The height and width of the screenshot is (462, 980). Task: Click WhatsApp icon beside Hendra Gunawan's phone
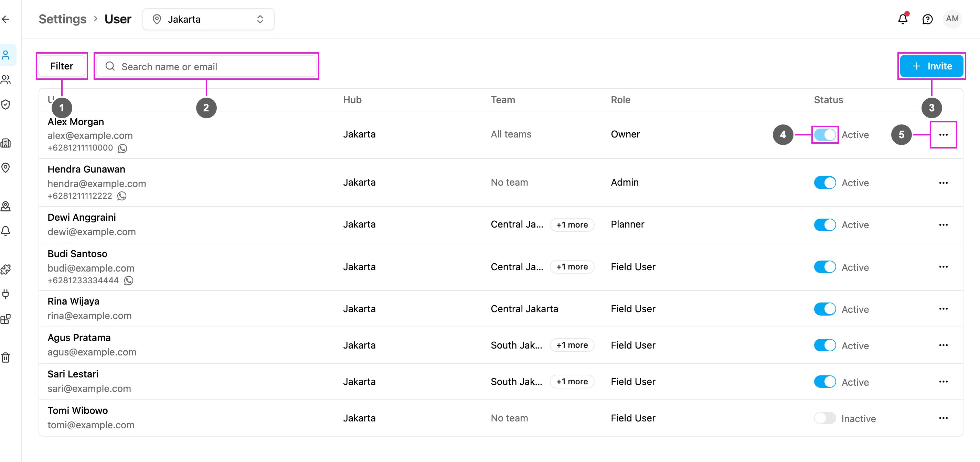122,196
